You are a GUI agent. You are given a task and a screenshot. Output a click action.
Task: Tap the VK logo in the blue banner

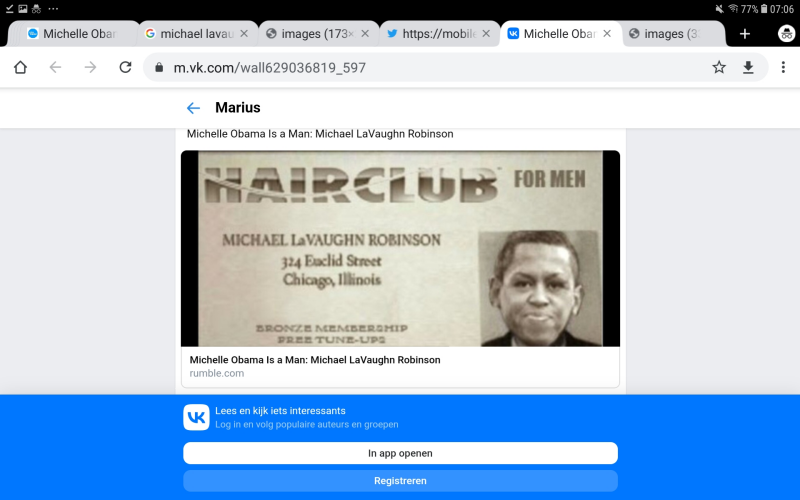pos(196,417)
